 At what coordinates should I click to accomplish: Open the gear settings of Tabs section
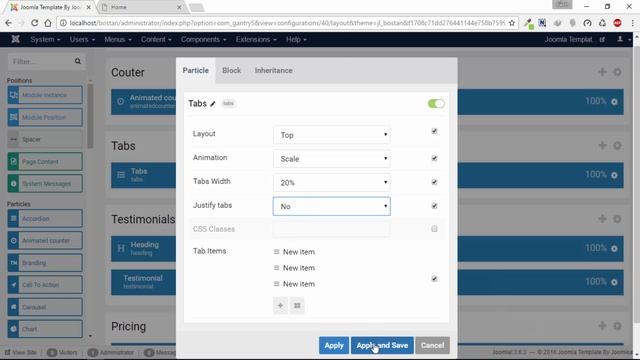click(x=617, y=145)
